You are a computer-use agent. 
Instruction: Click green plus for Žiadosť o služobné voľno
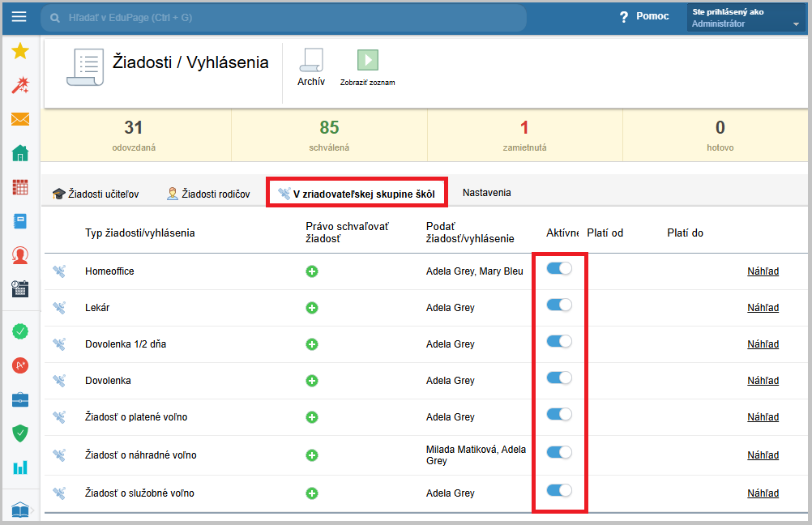click(x=312, y=493)
